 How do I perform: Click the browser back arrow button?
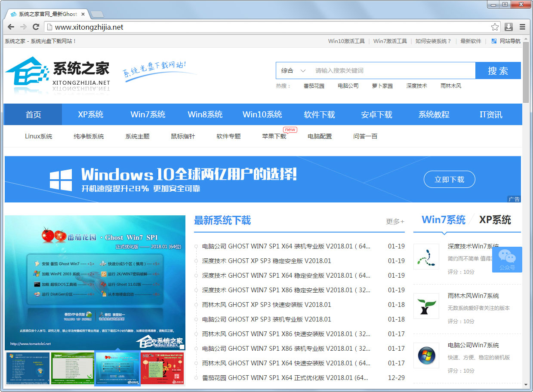pyautogui.click(x=11, y=27)
